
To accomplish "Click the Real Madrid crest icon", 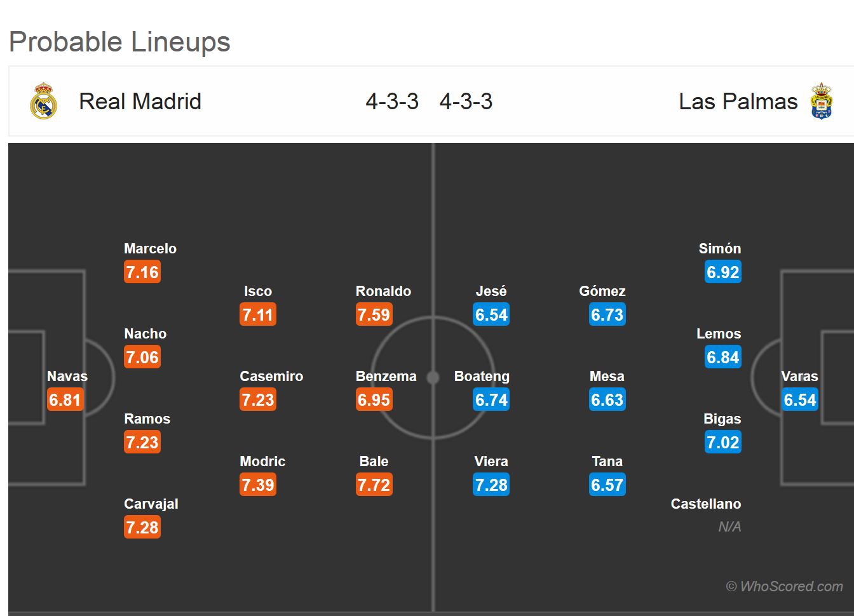I will tap(43, 101).
